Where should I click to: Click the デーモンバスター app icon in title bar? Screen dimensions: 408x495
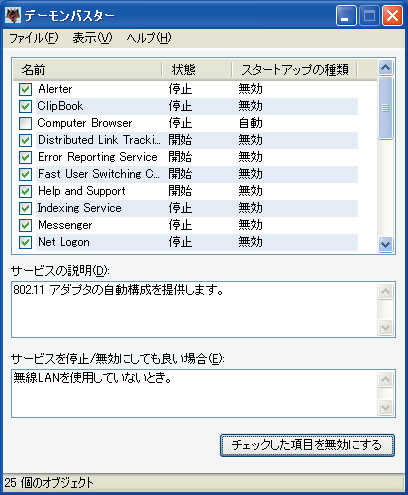[x=13, y=15]
